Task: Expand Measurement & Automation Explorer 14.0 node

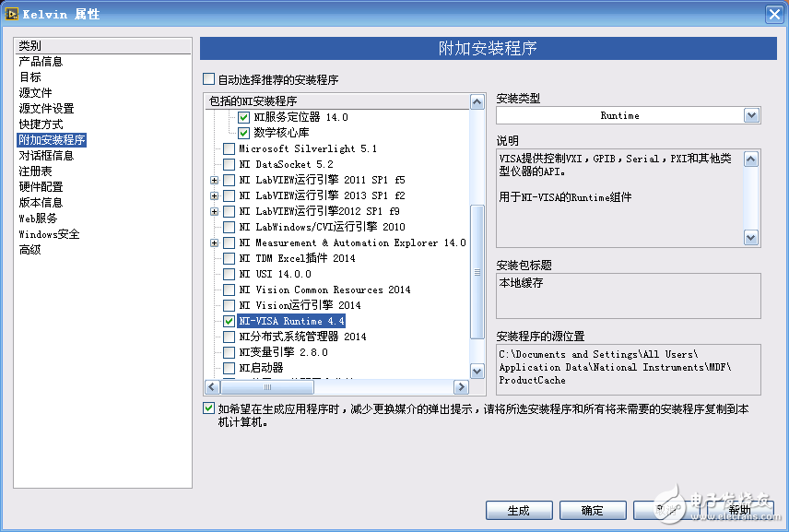Action: pos(215,243)
